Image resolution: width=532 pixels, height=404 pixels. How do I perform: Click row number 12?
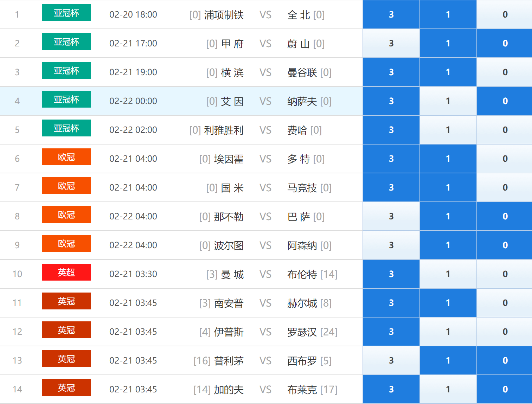17,332
